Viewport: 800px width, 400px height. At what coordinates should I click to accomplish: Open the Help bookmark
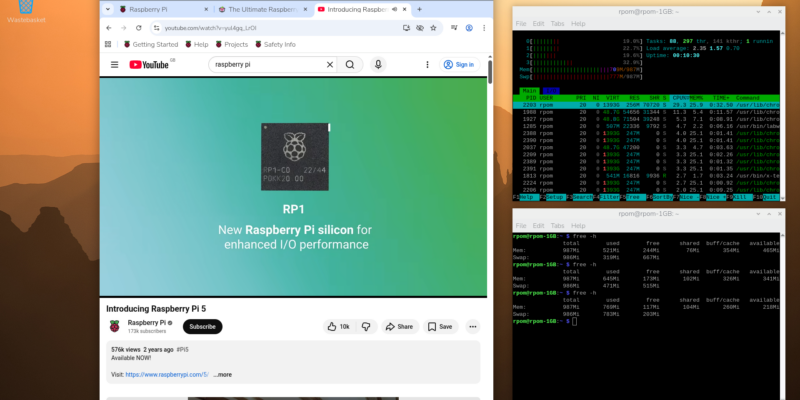[x=196, y=44]
